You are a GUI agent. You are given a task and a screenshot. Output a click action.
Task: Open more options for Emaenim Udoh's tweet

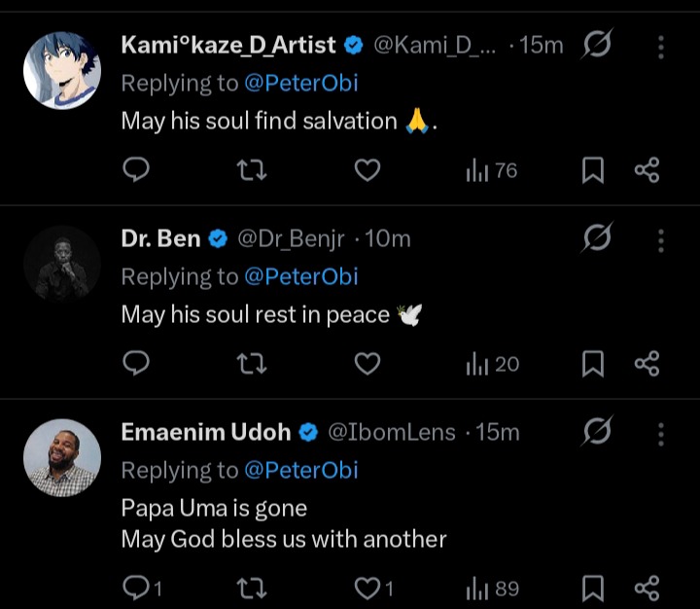point(661,432)
